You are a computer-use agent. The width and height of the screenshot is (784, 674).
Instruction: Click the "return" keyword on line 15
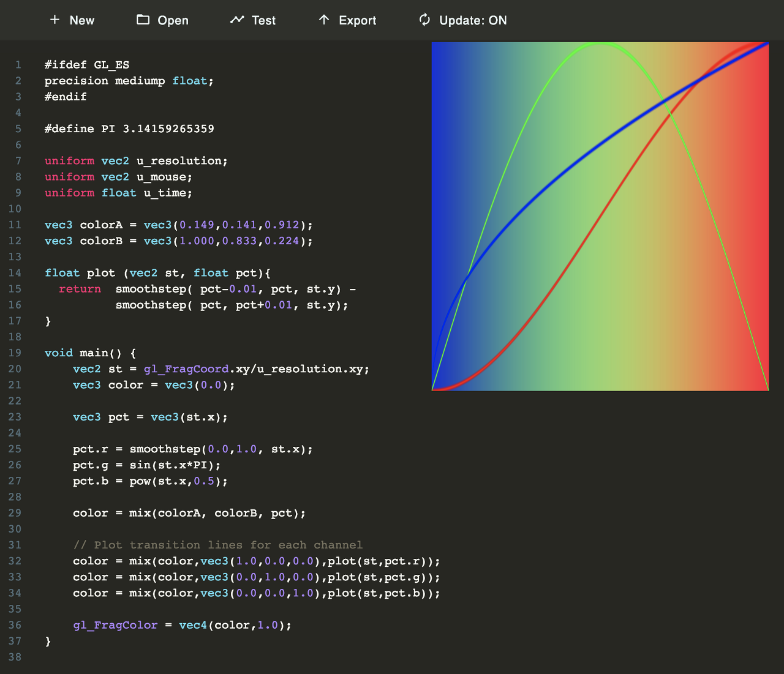80,289
